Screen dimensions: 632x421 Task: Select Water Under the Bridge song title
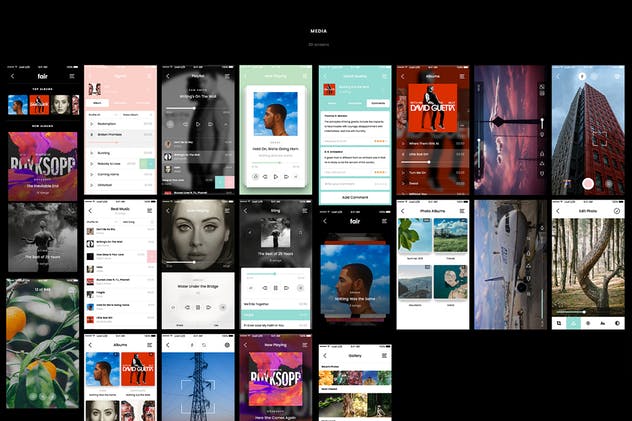point(198,286)
